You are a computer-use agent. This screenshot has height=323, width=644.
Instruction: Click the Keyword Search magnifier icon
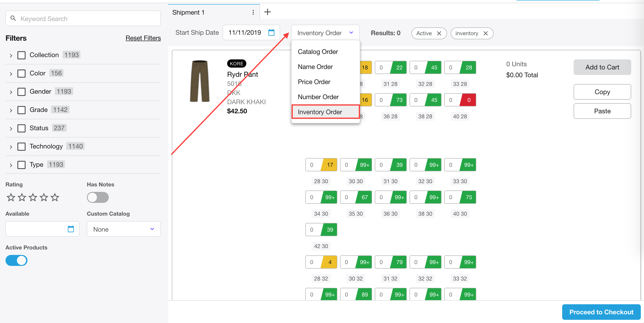13,19
